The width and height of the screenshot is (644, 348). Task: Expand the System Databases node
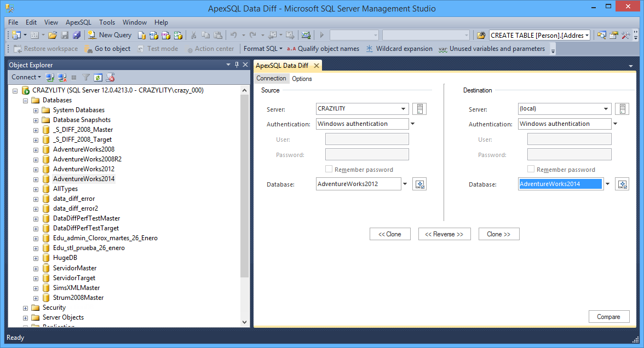36,111
